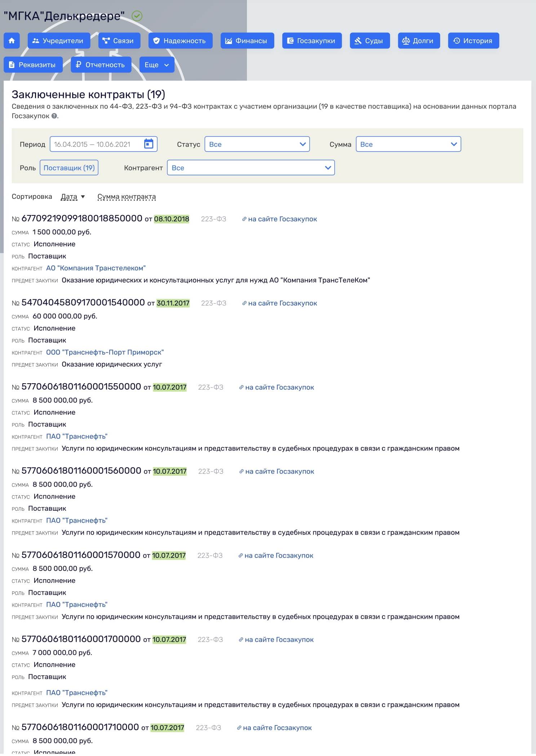The width and height of the screenshot is (536, 756).
Task: Expand the Контрагент dropdown
Action: tap(251, 168)
